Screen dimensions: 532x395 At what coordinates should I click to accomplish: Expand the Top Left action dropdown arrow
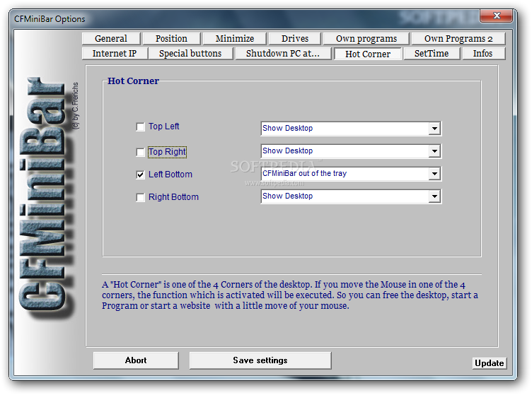[434, 129]
